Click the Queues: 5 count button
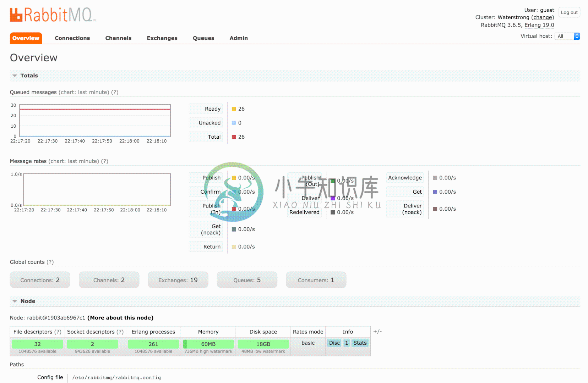The height and width of the screenshot is (383, 588). point(247,280)
